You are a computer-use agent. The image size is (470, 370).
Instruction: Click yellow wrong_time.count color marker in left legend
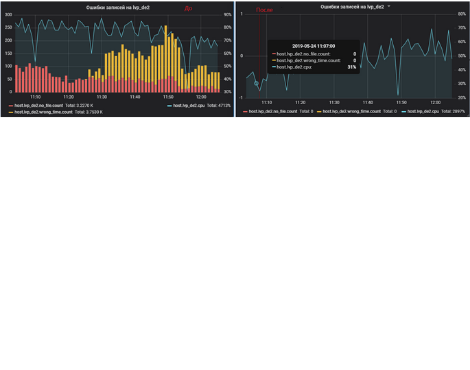(11, 112)
